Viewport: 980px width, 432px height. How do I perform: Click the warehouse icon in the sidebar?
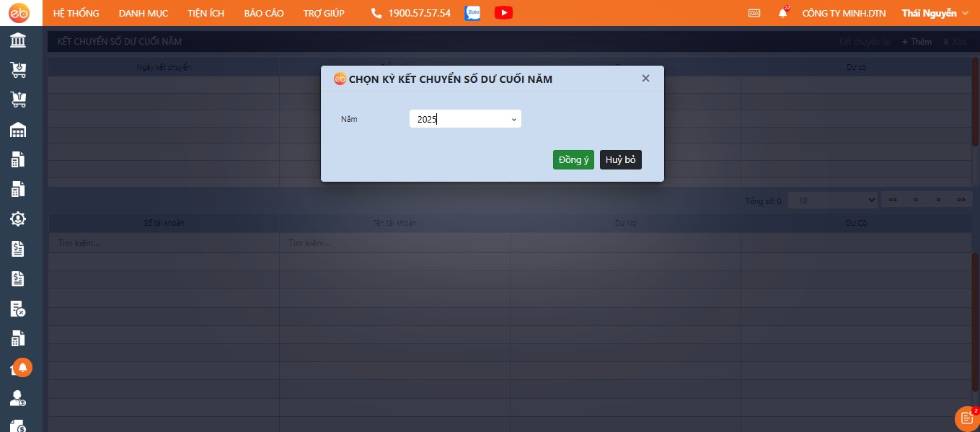[x=18, y=130]
